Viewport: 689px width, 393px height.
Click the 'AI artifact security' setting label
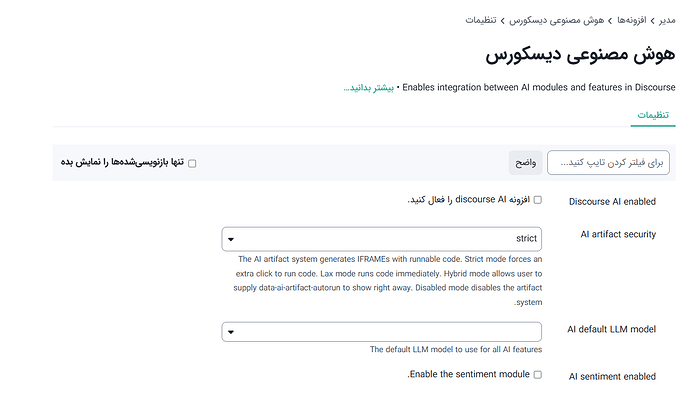pos(618,234)
